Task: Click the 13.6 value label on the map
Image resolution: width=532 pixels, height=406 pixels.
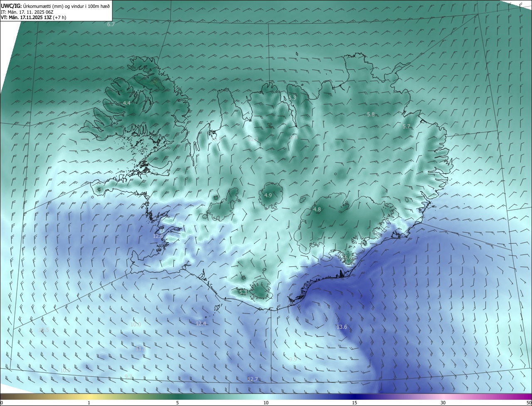Action: pyautogui.click(x=342, y=327)
